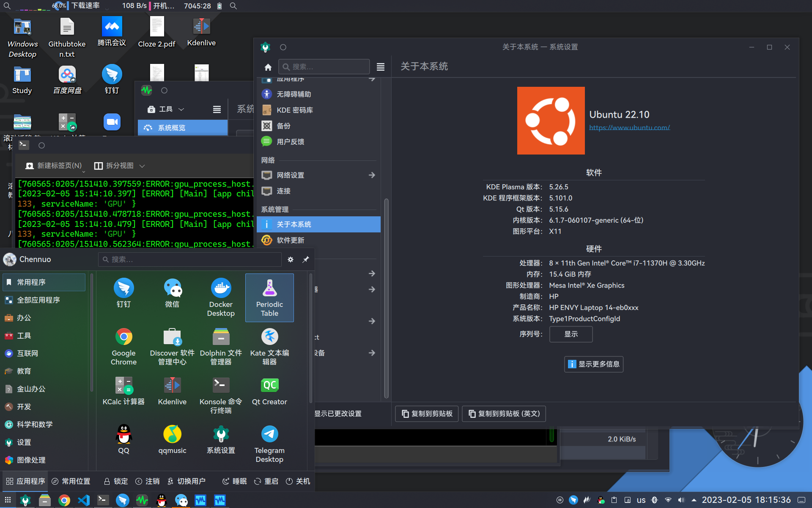
Task: Launch WeChat (微信) from the launcher
Action: [x=172, y=293]
